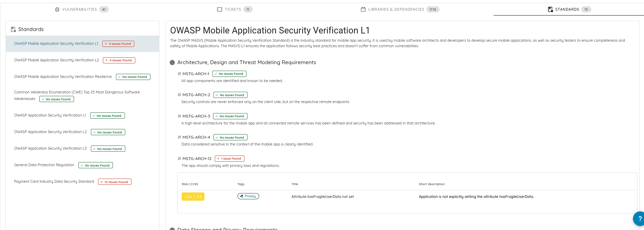Open the blue help question mark button
644x230 pixels.
point(639,219)
